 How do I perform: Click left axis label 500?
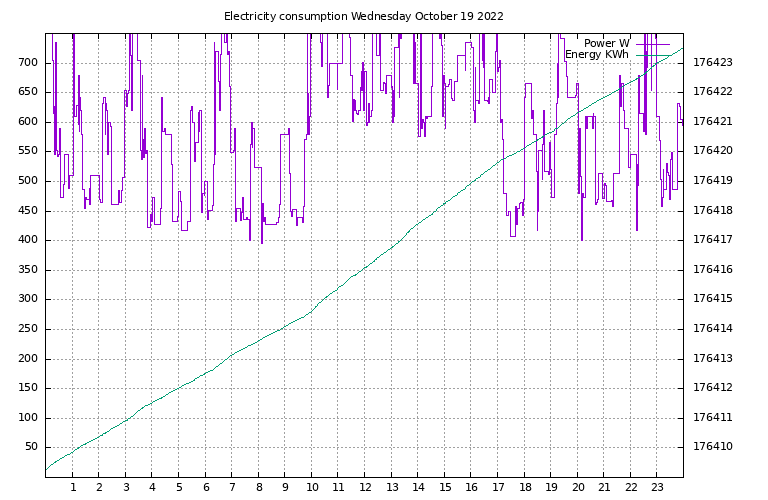[x=28, y=181]
